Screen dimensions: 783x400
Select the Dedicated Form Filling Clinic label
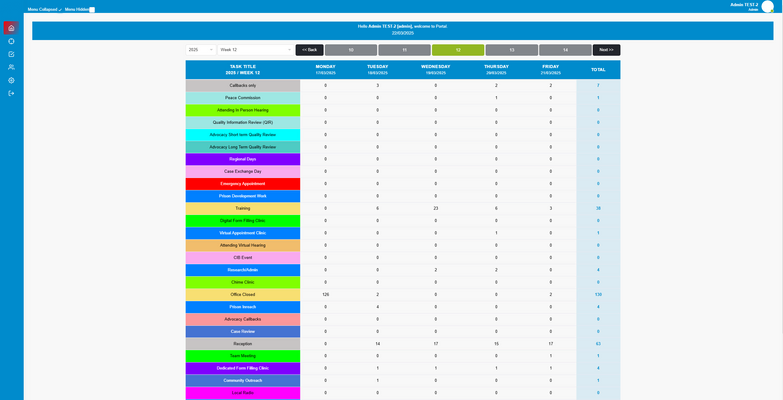pos(243,369)
